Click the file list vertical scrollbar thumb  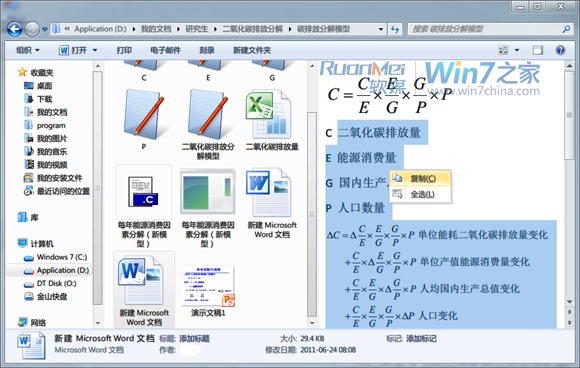tap(312, 214)
